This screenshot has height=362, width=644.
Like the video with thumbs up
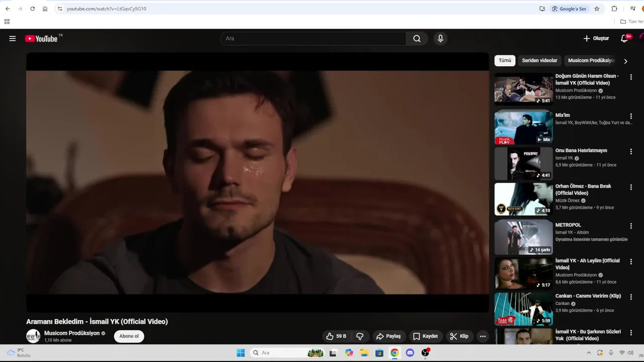click(336, 336)
